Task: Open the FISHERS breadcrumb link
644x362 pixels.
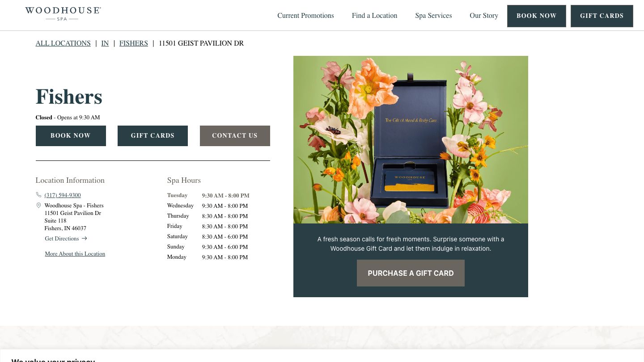Action: [133, 43]
